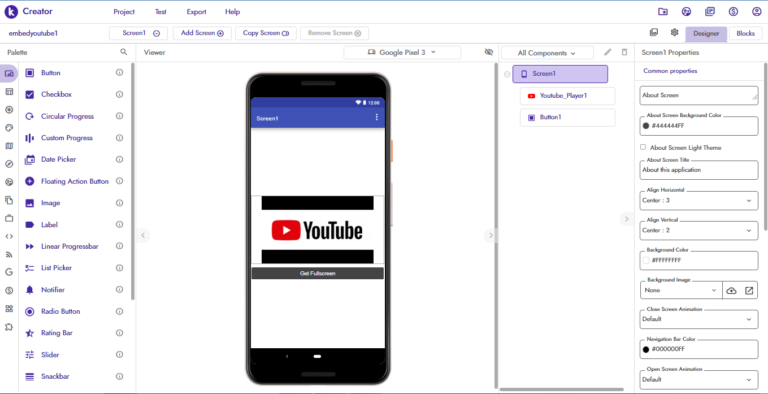Collapse the Properties panel arrow
Image resolution: width=768 pixels, height=394 pixels.
pos(626,219)
